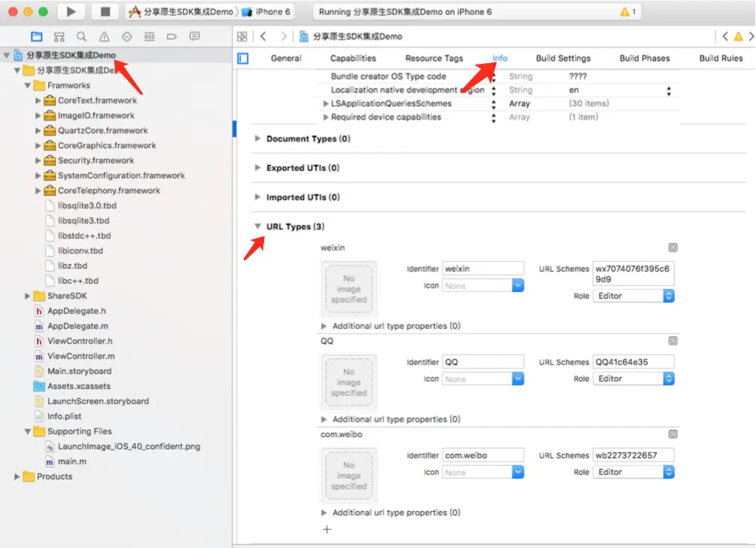Expand com.weibo additional url type properties
This screenshot has width=756, height=548.
click(x=324, y=513)
